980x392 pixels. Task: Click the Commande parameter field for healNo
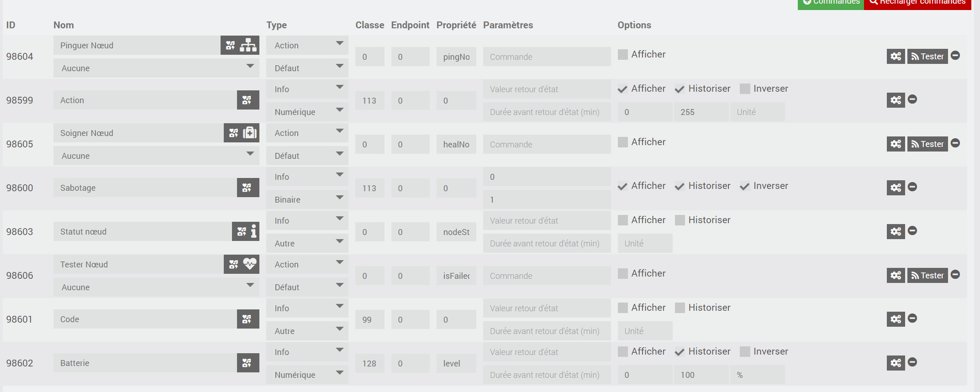pos(547,144)
